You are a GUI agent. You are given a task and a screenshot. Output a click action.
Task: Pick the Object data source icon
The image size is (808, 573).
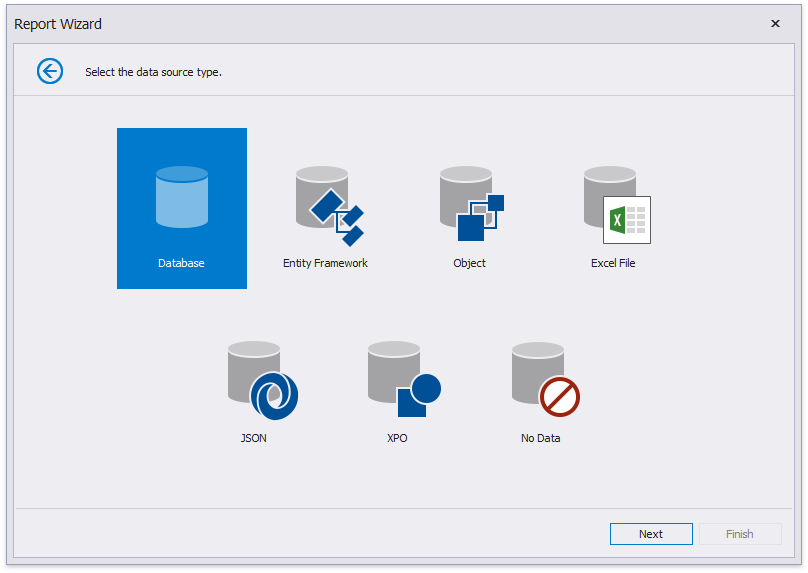(469, 204)
